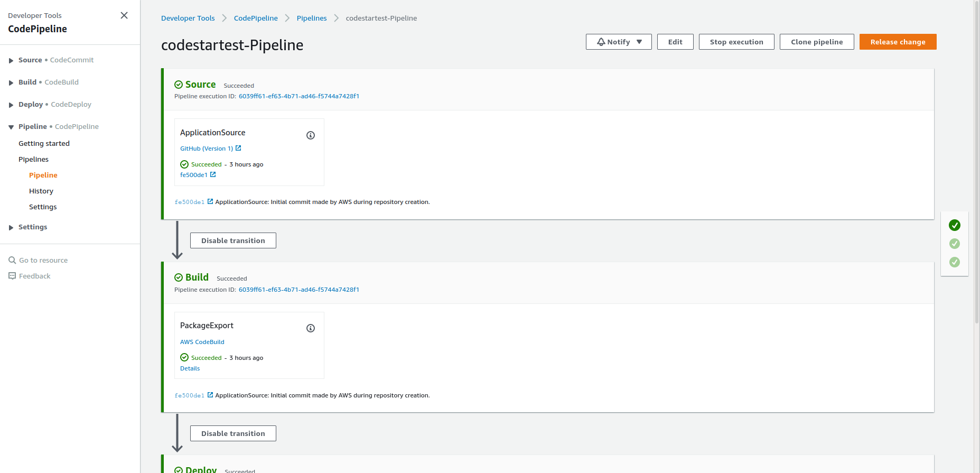Expand Deploy CodeDeploy section
The height and width of the screenshot is (473, 980).
[x=11, y=105]
